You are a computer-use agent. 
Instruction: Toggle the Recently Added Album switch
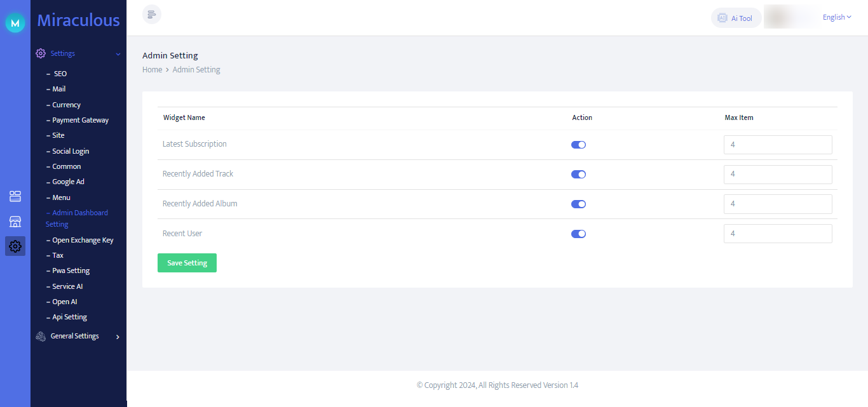click(578, 204)
